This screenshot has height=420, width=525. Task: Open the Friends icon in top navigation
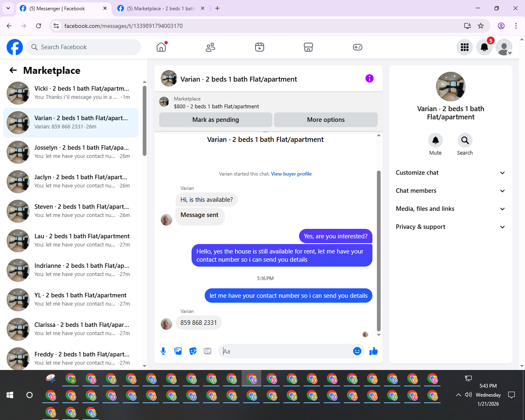click(210, 47)
